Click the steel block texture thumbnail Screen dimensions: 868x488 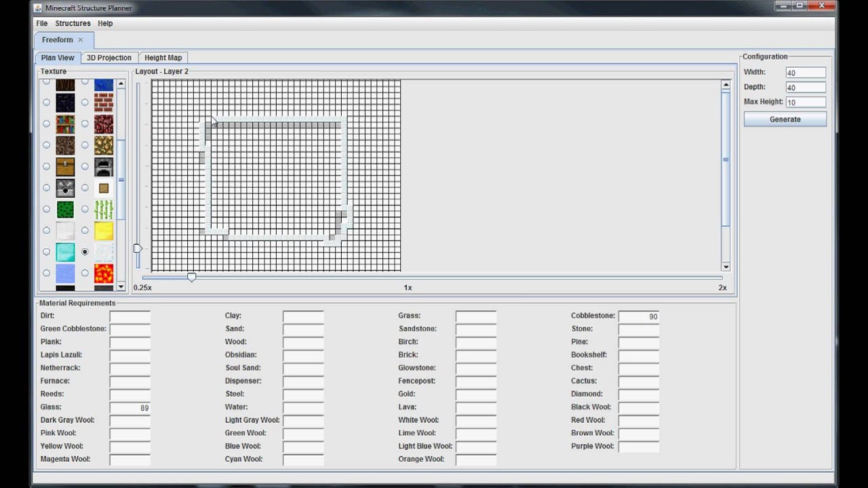(65, 230)
